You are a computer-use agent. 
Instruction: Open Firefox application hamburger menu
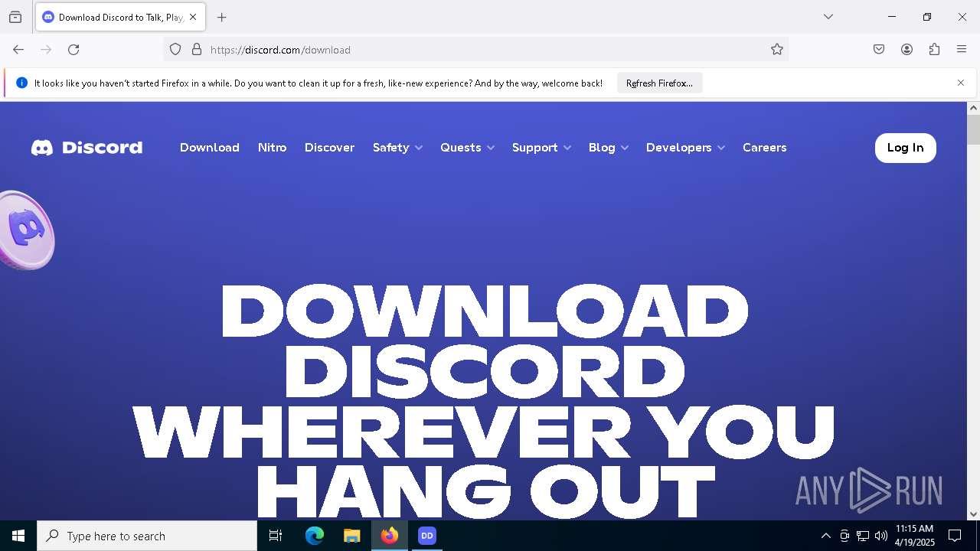pos(962,50)
